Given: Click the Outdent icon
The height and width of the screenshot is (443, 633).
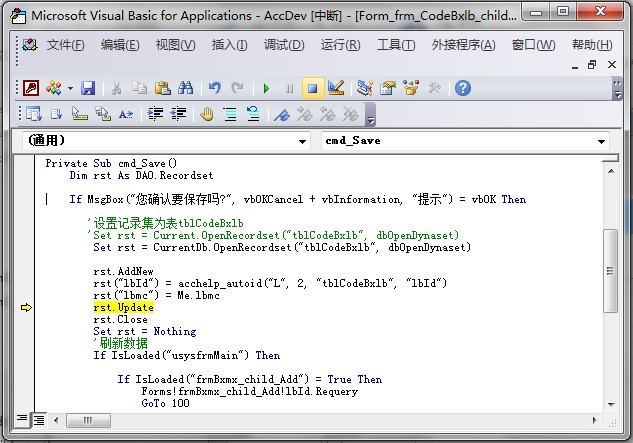Looking at the screenshot, I should tap(178, 114).
